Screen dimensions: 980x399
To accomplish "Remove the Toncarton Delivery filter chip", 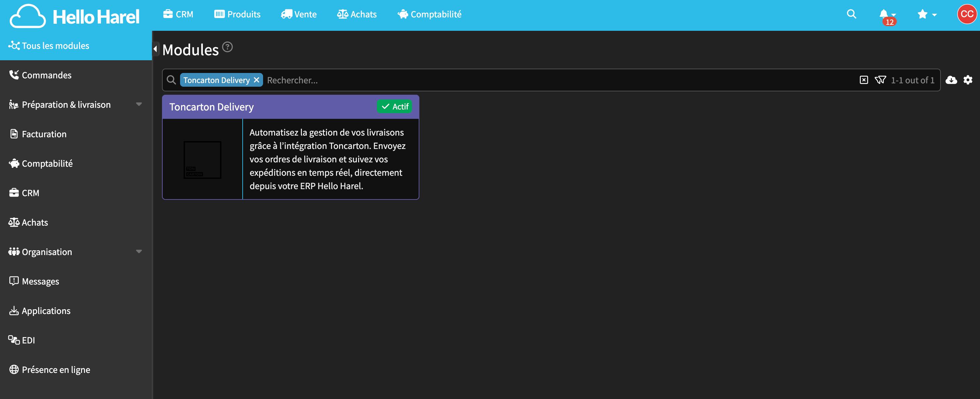I will coord(256,80).
